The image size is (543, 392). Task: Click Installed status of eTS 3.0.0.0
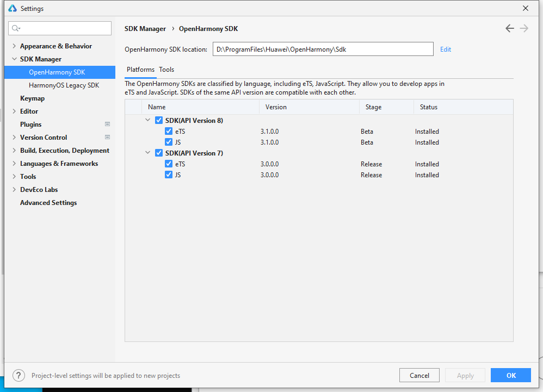(427, 164)
